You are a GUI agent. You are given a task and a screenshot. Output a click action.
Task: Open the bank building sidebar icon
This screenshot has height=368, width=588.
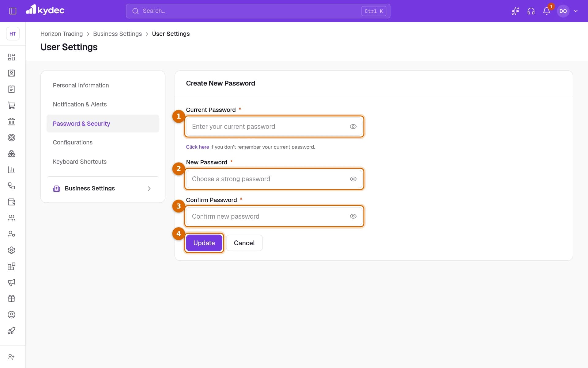11,121
